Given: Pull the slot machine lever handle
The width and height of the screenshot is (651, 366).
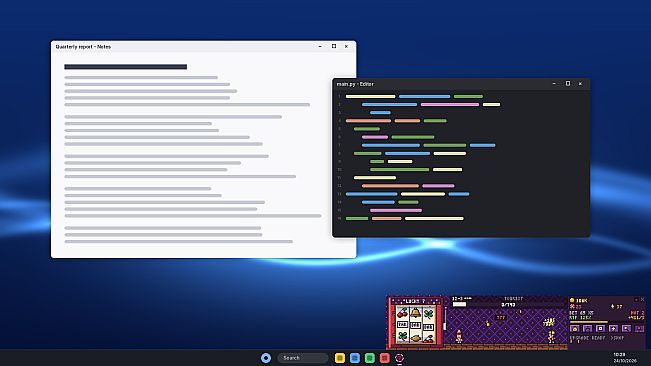Looking at the screenshot, I should [x=445, y=319].
